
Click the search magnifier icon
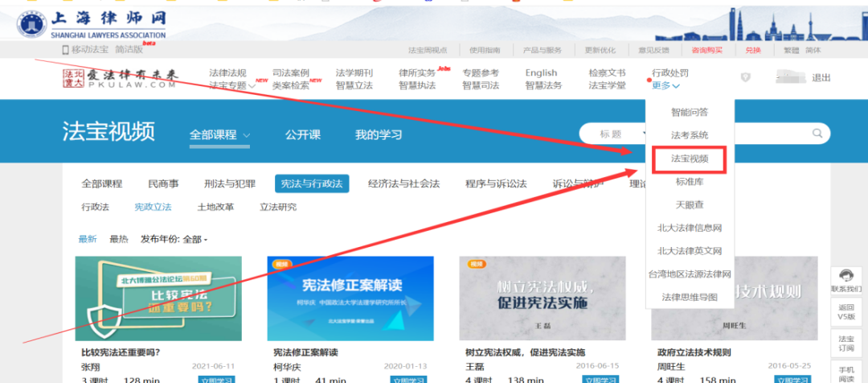pos(817,134)
